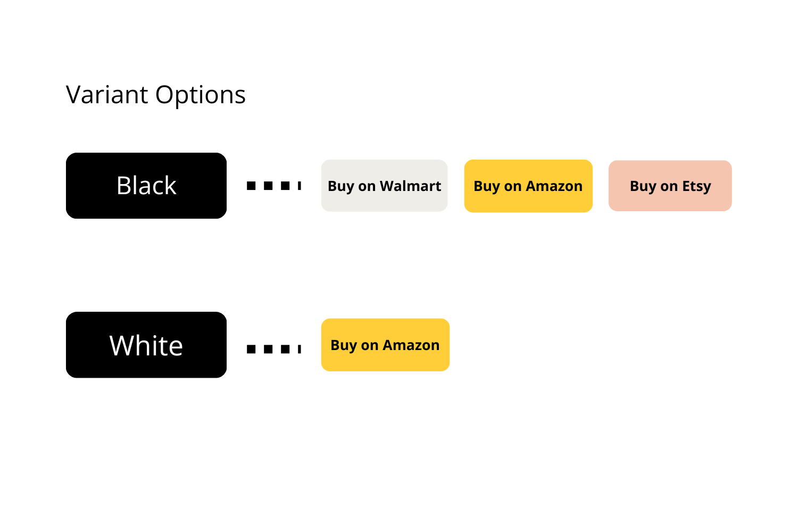Click the Buy on Etsy button

pyautogui.click(x=670, y=186)
